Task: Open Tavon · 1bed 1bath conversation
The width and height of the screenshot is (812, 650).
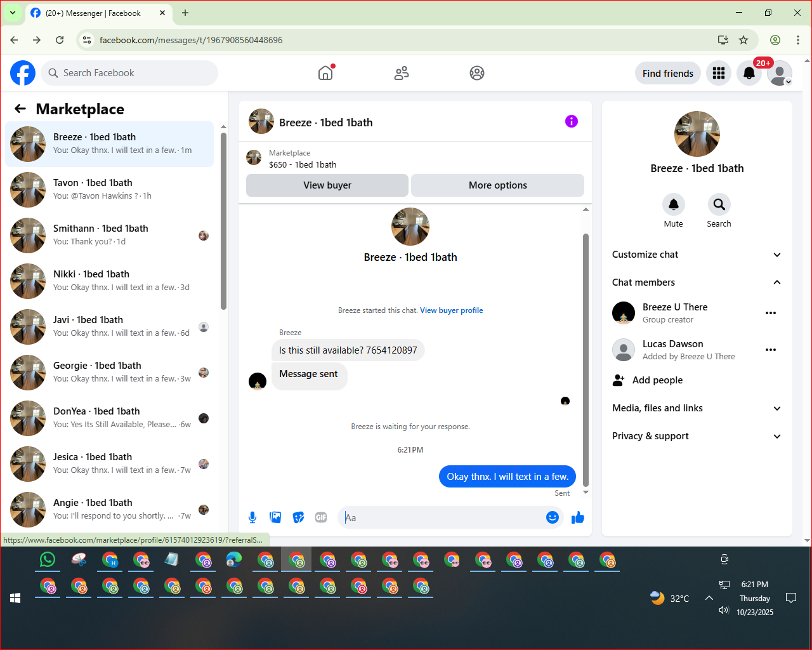Action: 109,190
